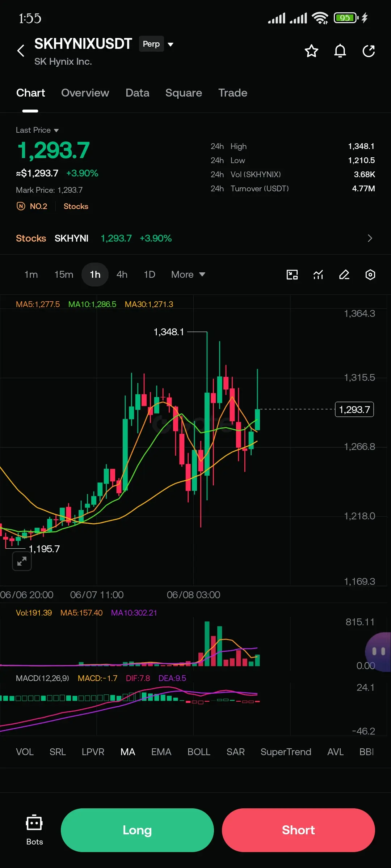Activate the drawing pencil tool
Image resolution: width=391 pixels, height=868 pixels.
(344, 275)
